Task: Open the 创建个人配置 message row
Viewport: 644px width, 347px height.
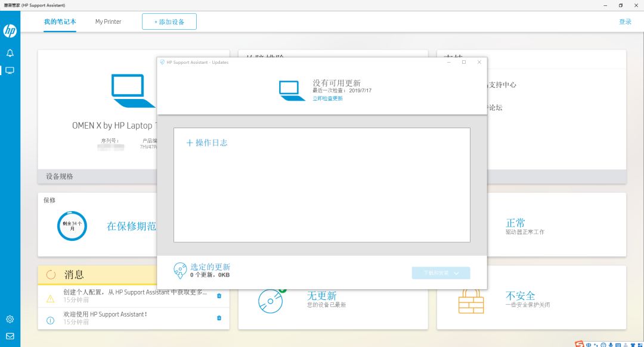Action: pos(134,296)
